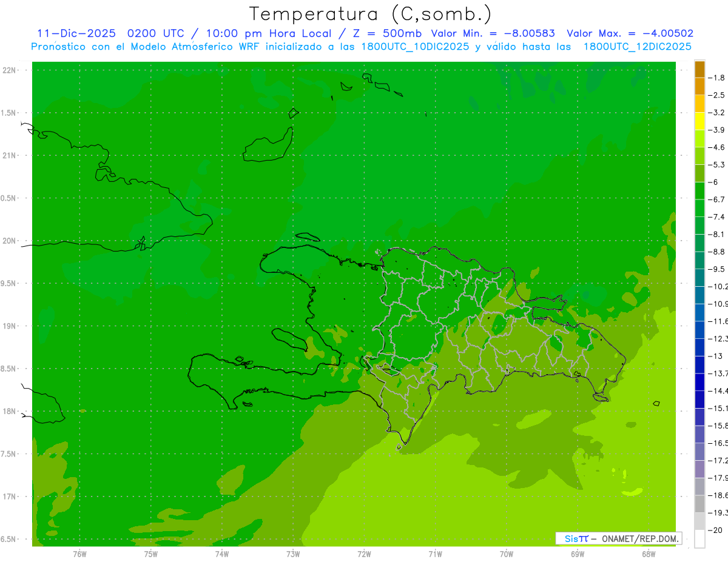
Task: Click the -8.8 legend value
Action: [718, 252]
